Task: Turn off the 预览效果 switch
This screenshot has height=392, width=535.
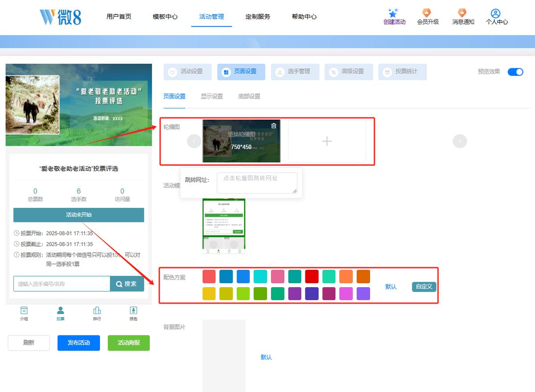Action: coord(515,72)
